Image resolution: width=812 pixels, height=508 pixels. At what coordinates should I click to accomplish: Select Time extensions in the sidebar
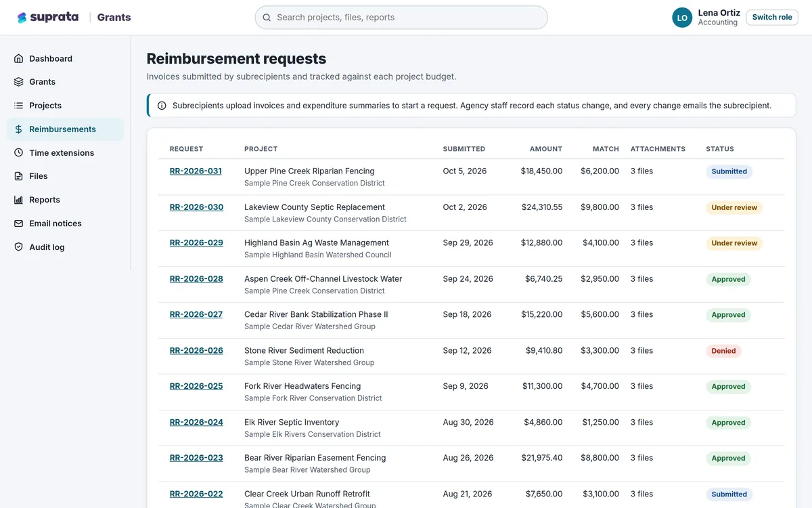tap(66, 153)
